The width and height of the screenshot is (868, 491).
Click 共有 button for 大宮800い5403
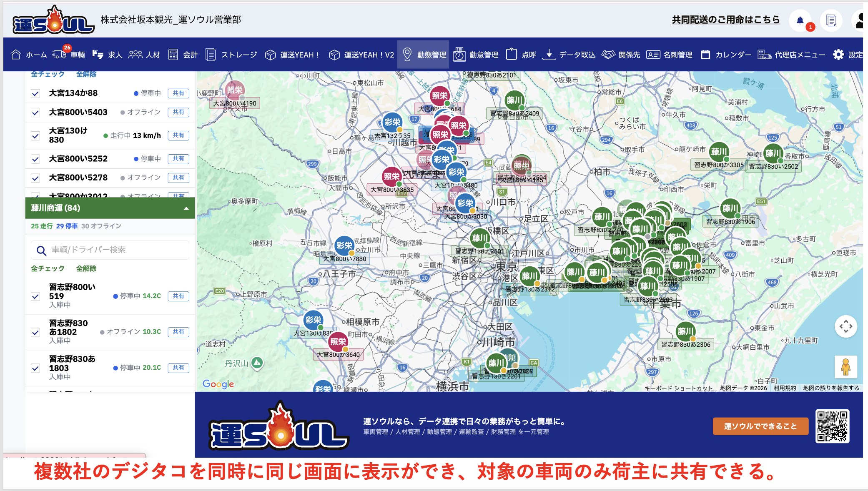click(x=178, y=112)
